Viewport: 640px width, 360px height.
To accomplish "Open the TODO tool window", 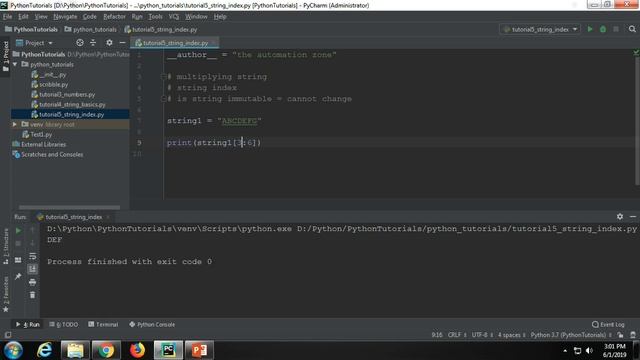I will coord(64,324).
